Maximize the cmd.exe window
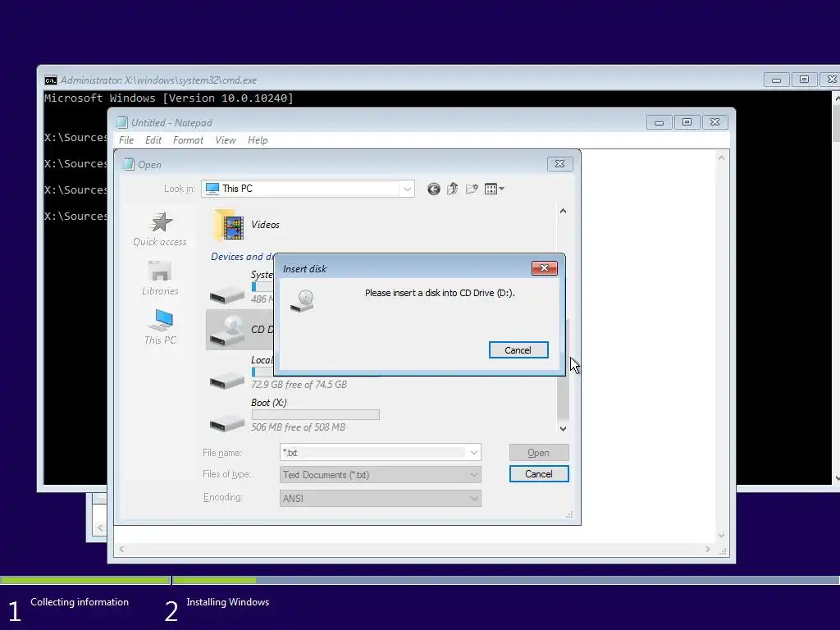The image size is (840, 630). click(x=804, y=80)
